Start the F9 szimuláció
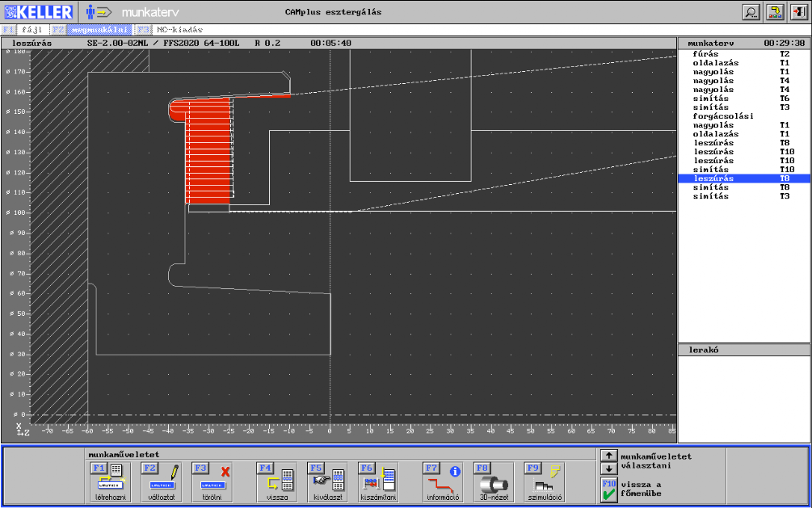This screenshot has width=812, height=508. coord(545,482)
